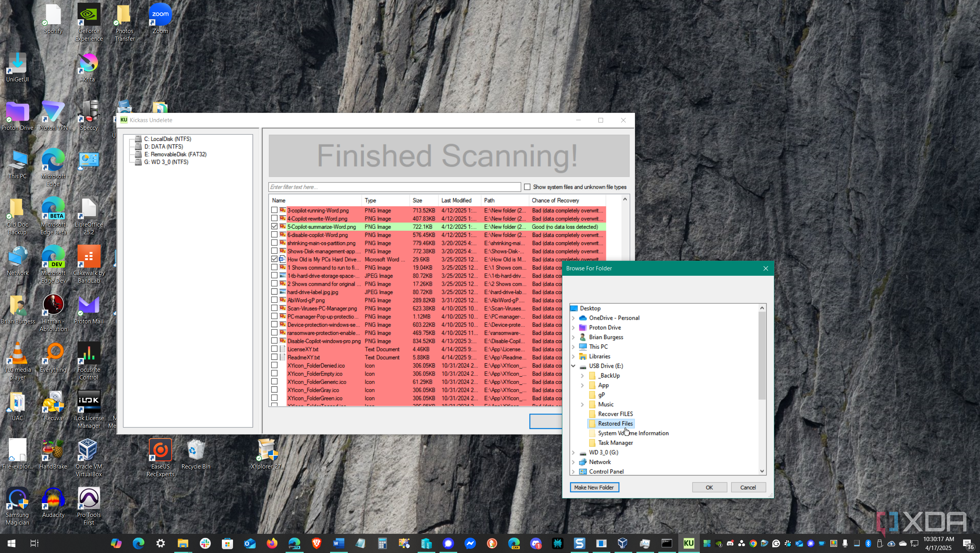The width and height of the screenshot is (980, 553).
Task: Click the Make New Folder button
Action: 594,487
